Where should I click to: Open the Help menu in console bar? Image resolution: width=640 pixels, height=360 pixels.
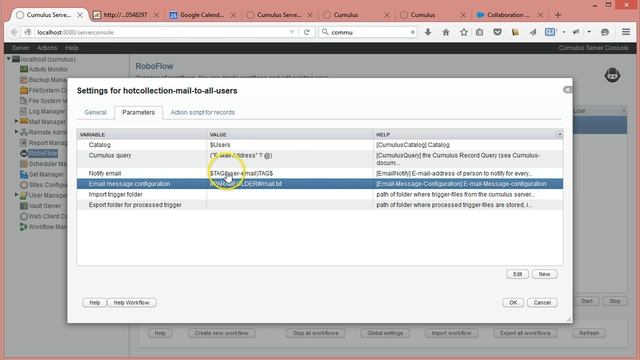(x=71, y=48)
